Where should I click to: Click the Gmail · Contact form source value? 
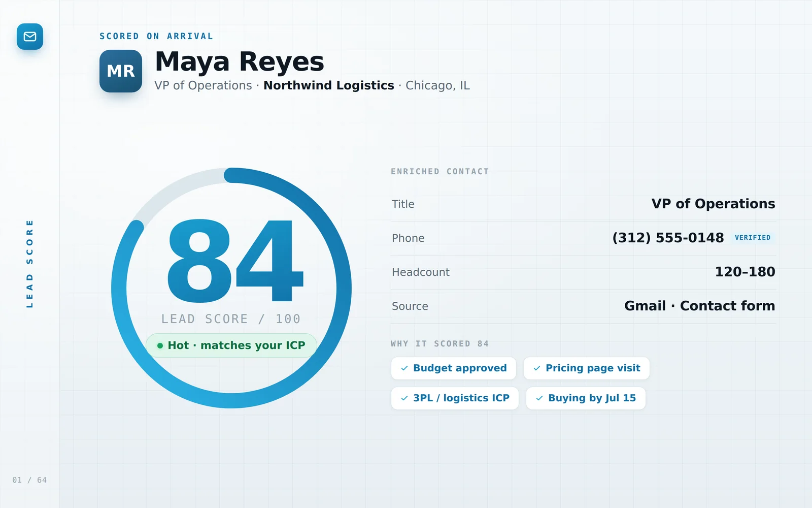[x=699, y=306]
